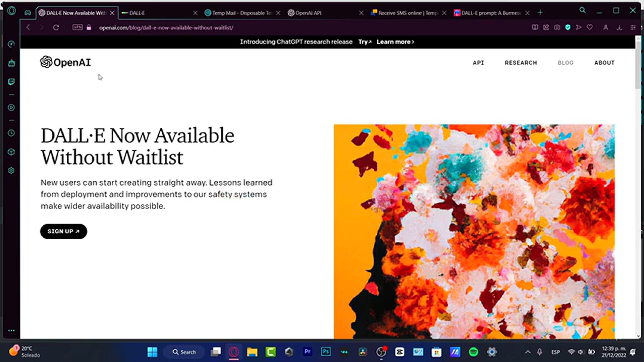Reload the current page
This screenshot has width=644, height=362.
pos(56,27)
